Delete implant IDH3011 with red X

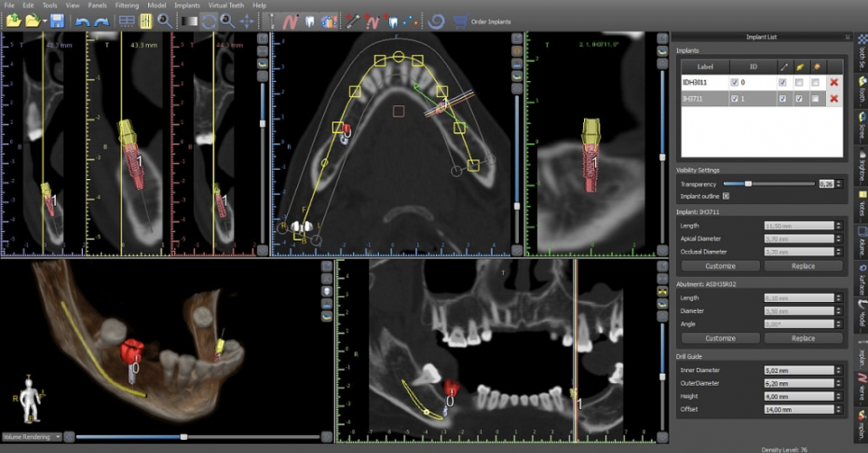pyautogui.click(x=834, y=83)
